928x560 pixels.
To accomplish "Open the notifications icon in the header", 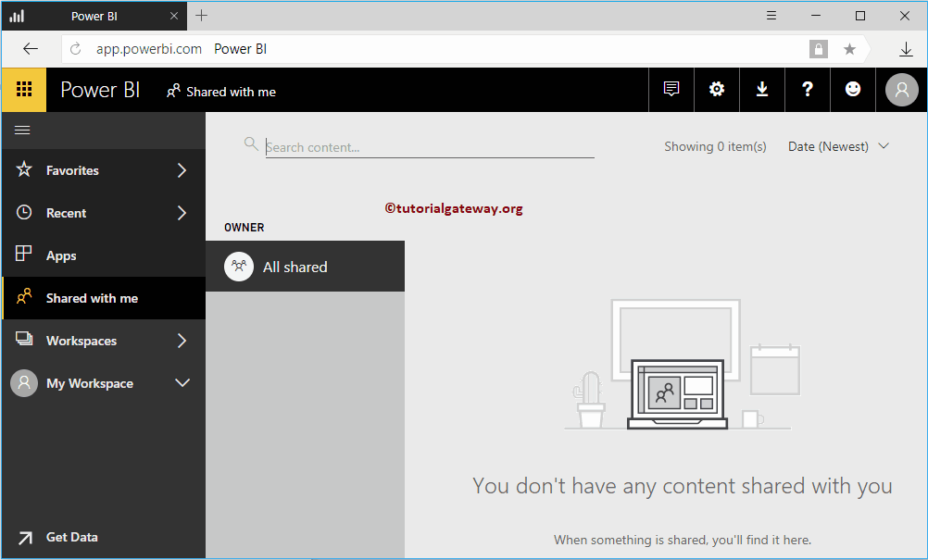I will 671,89.
